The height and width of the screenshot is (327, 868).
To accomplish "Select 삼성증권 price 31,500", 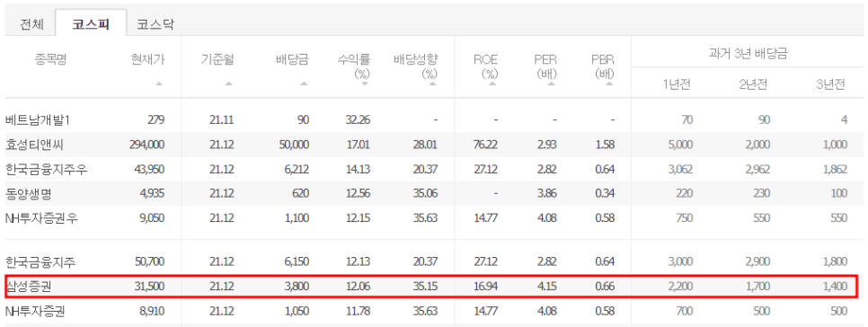I will point(149,287).
